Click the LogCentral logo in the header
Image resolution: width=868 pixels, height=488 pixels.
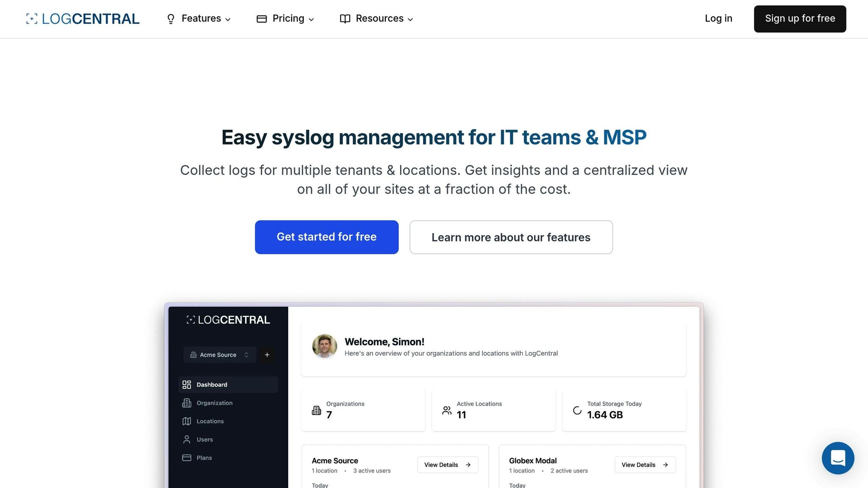coord(83,19)
